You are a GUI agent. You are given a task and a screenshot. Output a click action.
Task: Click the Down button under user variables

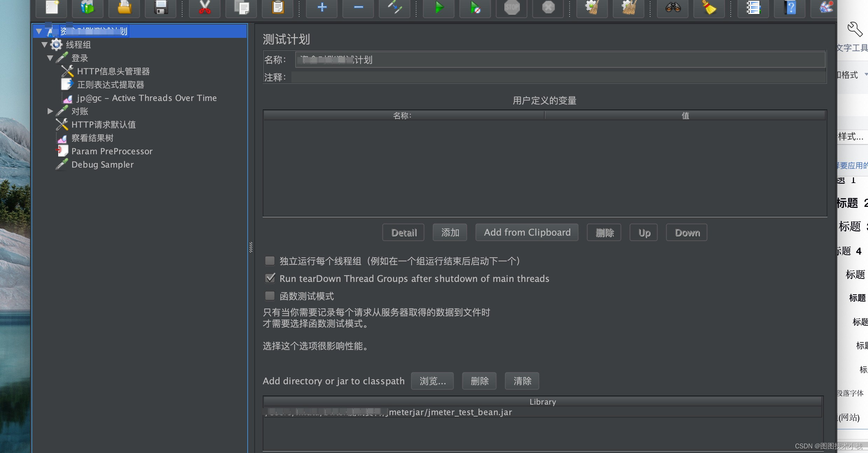(686, 232)
